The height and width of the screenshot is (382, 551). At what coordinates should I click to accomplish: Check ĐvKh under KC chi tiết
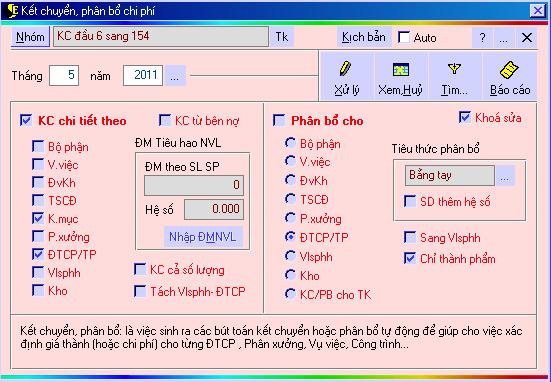38,182
